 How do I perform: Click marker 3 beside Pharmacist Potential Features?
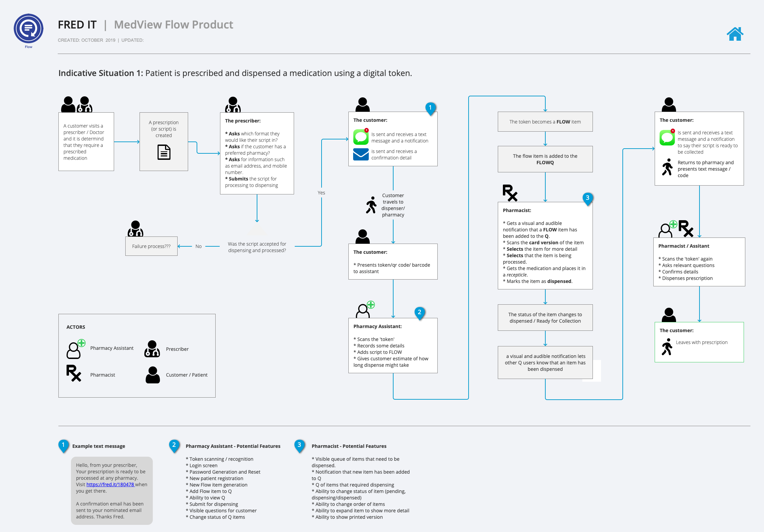pyautogui.click(x=299, y=445)
